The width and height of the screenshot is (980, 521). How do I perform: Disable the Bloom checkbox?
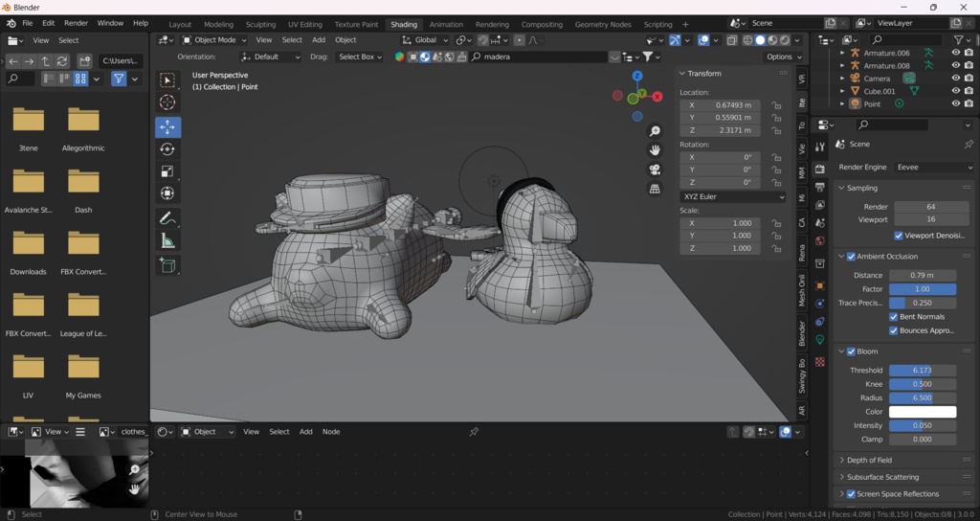[x=851, y=351]
